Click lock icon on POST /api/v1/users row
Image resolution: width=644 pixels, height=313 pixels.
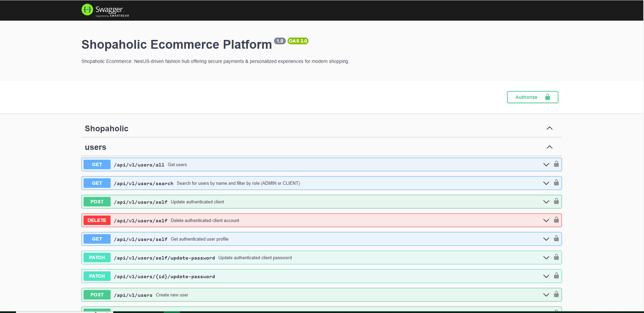pos(556,294)
